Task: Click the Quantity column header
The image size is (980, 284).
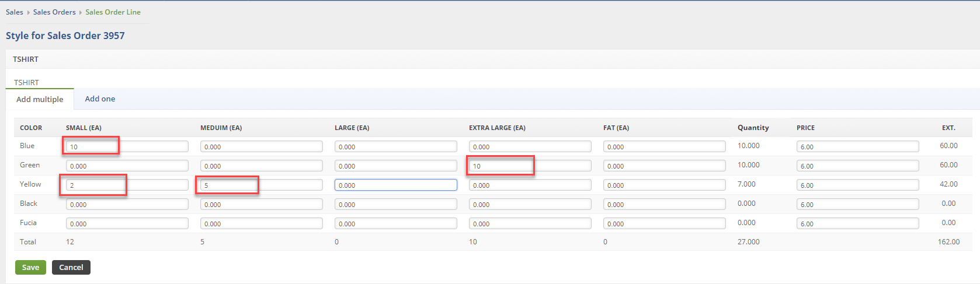Action: point(753,128)
